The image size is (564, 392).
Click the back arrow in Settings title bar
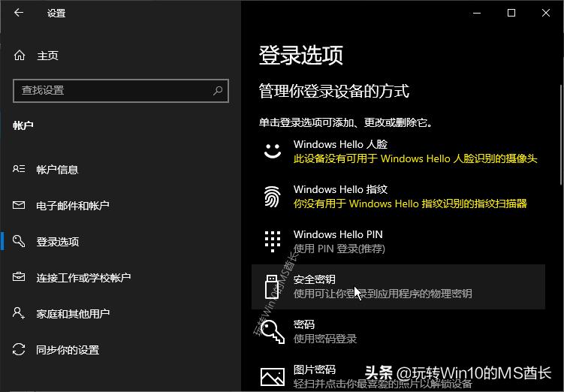click(x=19, y=13)
